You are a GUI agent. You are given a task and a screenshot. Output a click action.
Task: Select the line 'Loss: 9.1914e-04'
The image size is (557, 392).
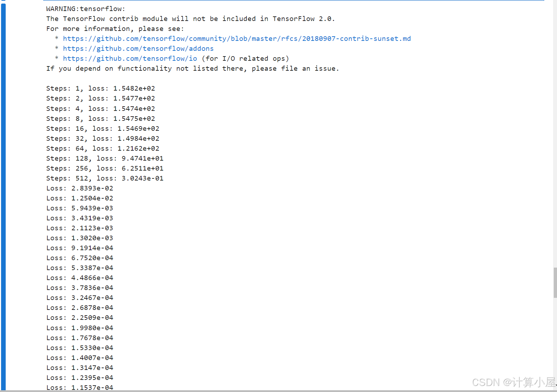click(x=80, y=248)
